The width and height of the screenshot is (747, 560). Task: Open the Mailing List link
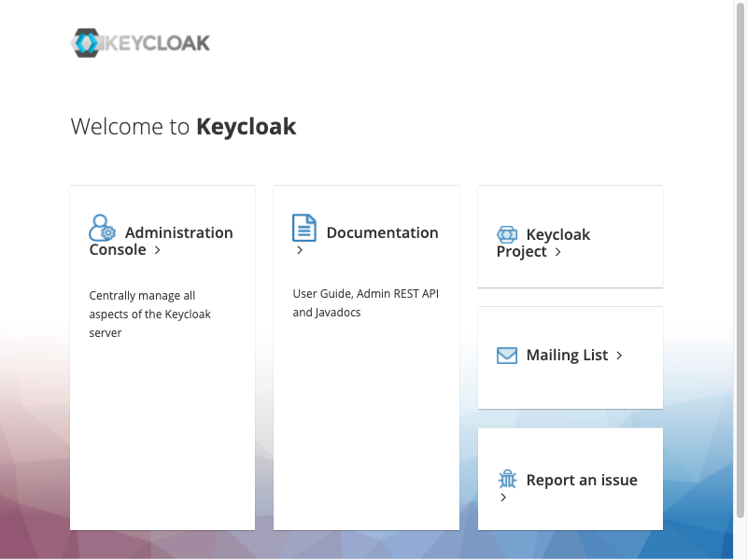pos(567,356)
